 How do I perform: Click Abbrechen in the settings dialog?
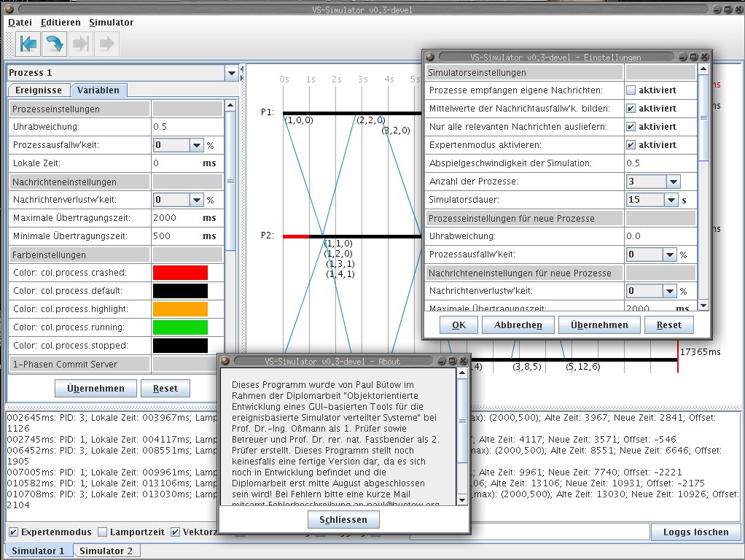[x=518, y=325]
